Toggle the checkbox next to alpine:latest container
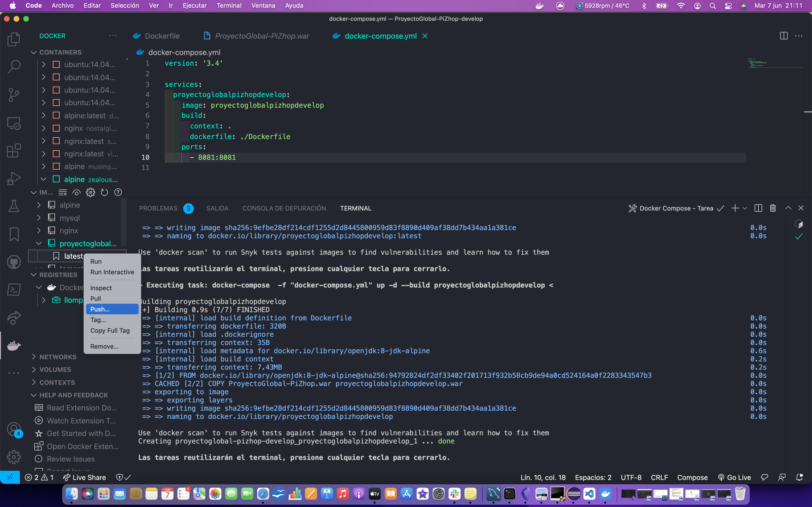The image size is (812, 507). pyautogui.click(x=56, y=115)
